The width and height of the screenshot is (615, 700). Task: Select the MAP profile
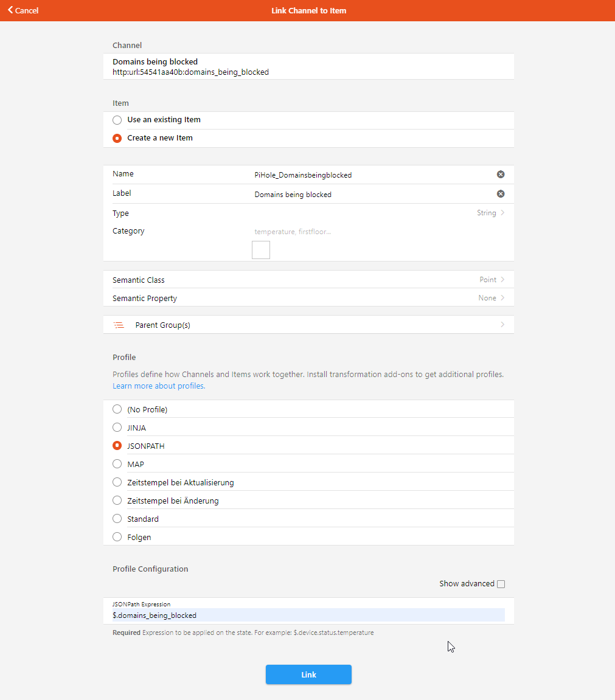click(117, 464)
